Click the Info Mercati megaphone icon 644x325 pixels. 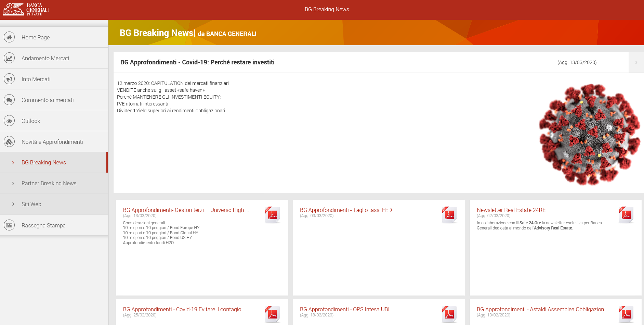[9, 79]
